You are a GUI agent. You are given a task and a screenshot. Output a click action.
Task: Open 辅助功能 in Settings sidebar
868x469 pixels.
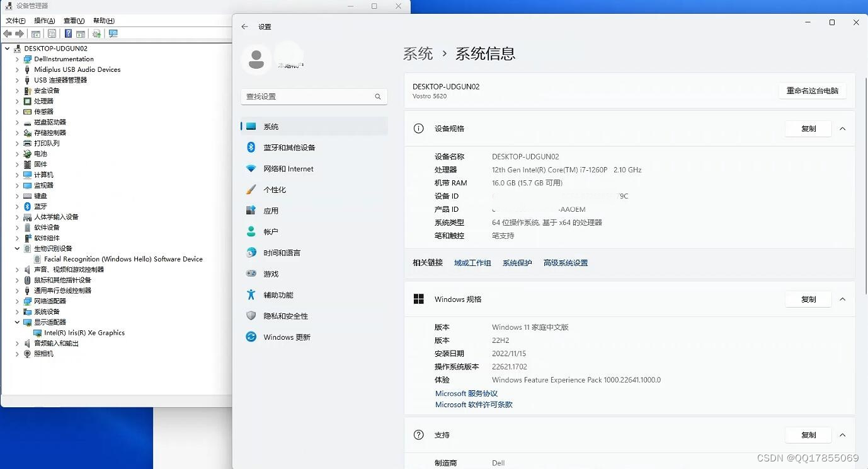tap(314, 295)
